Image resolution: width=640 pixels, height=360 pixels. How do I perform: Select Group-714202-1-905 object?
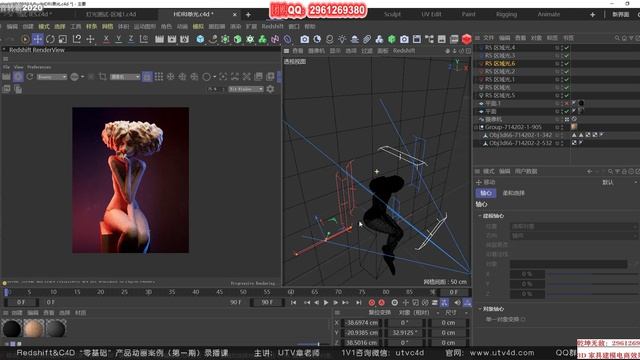click(513, 127)
